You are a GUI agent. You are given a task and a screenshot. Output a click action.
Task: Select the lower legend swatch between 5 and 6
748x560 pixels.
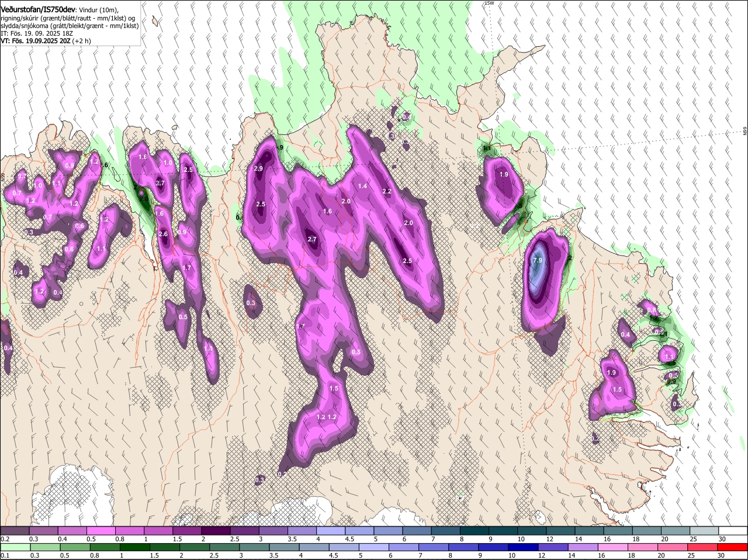[x=375, y=548]
